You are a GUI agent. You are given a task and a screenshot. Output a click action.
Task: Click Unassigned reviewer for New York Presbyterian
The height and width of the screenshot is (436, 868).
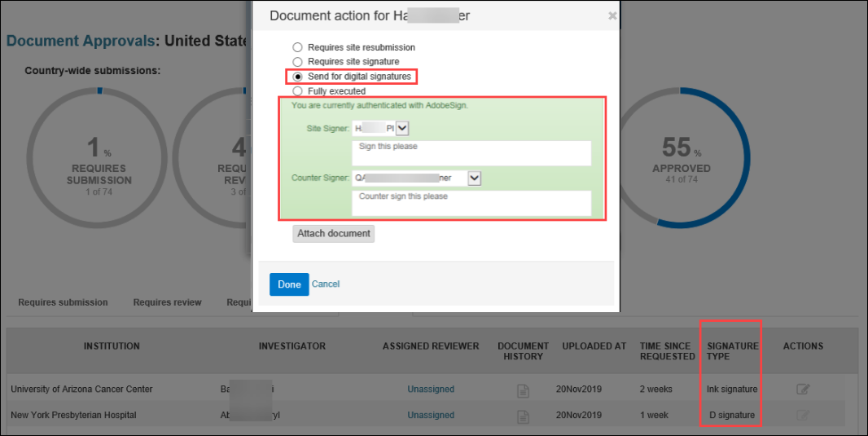pos(431,415)
